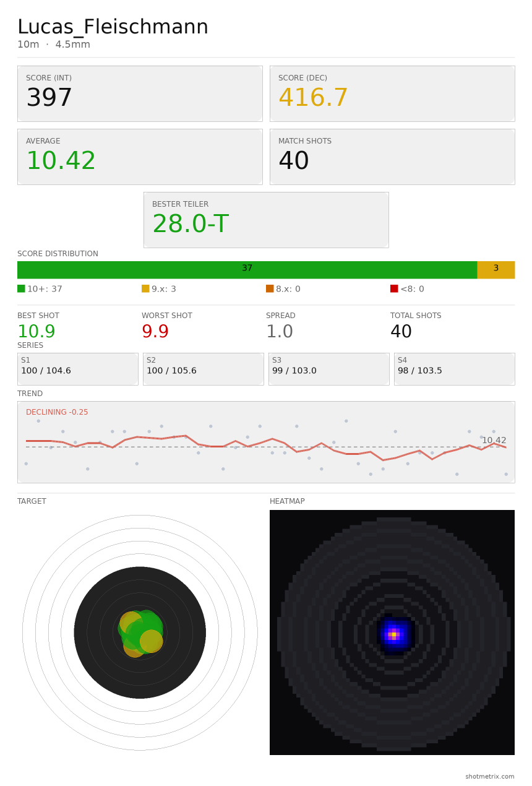Open the shotmetrix.com footer link
532x786 pixels.
(x=490, y=777)
